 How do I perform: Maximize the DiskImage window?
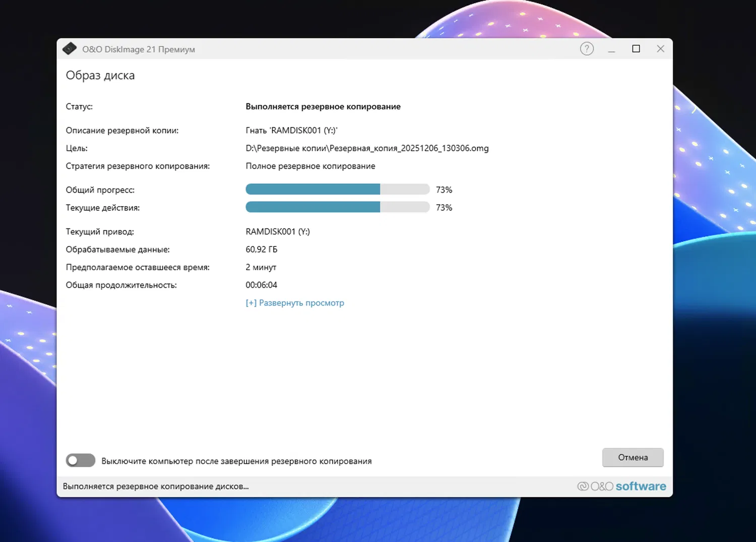tap(636, 49)
